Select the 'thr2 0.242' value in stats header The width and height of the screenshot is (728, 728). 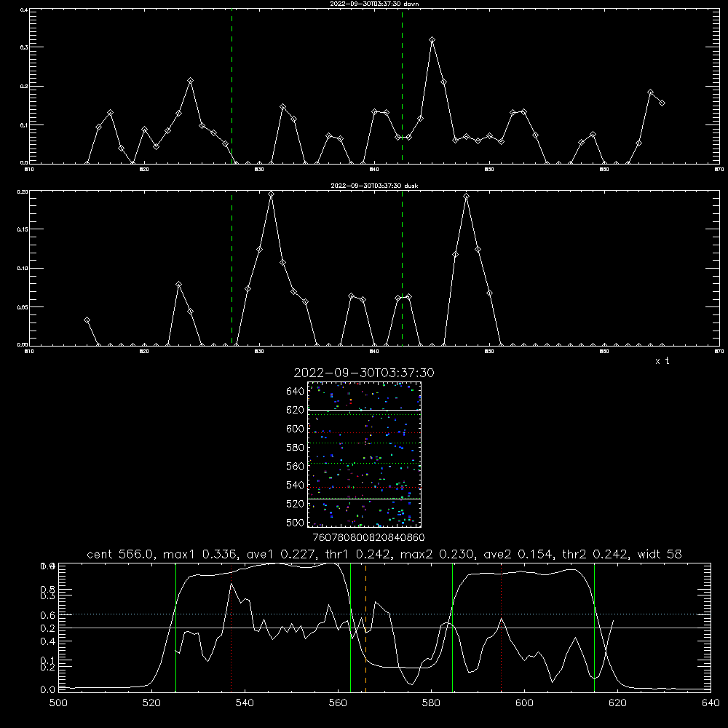(x=596, y=554)
